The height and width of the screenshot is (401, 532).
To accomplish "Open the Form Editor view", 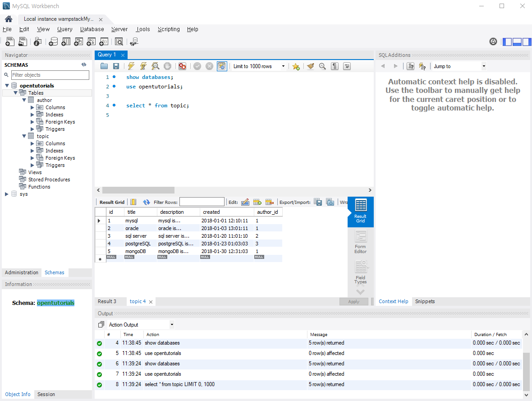I will pyautogui.click(x=360, y=242).
